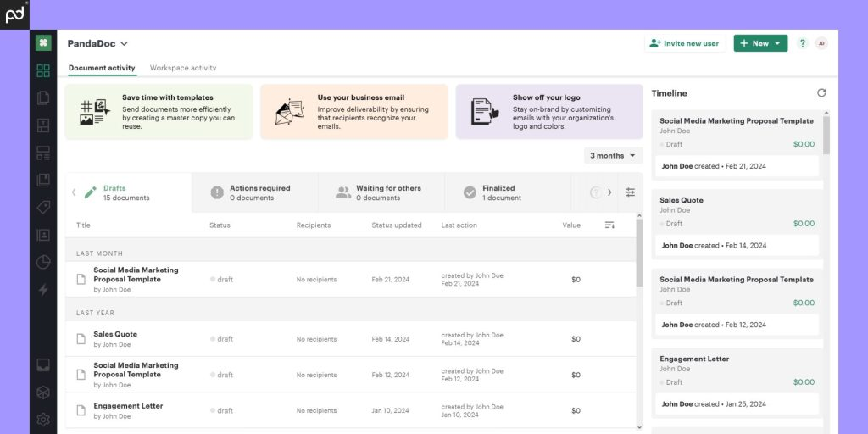Click the document list vertical scrollbar
Image resolution: width=868 pixels, height=434 pixels.
coord(639,253)
